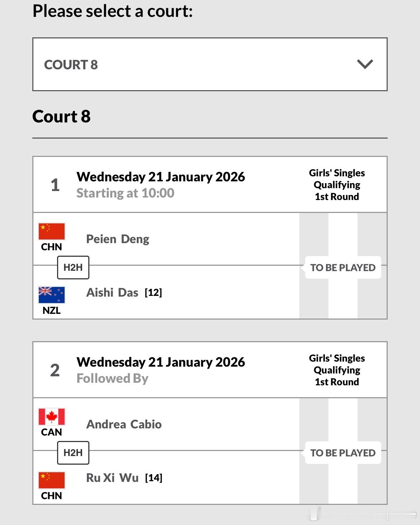Select player Ru Xi Wu

(x=112, y=478)
